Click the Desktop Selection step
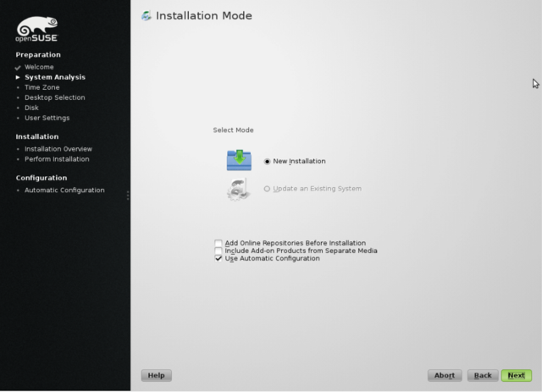Image resolution: width=542 pixels, height=392 pixels. (54, 97)
